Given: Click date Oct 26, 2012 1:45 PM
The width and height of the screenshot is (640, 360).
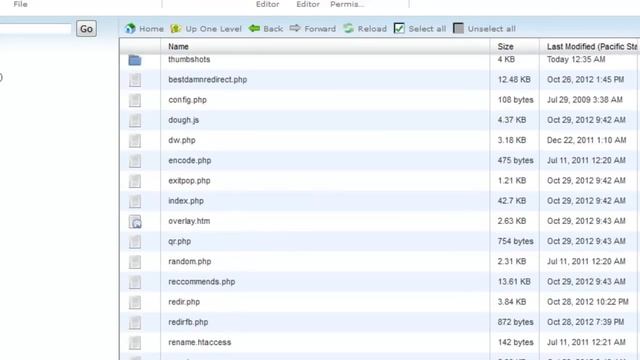Looking at the screenshot, I should 585,80.
